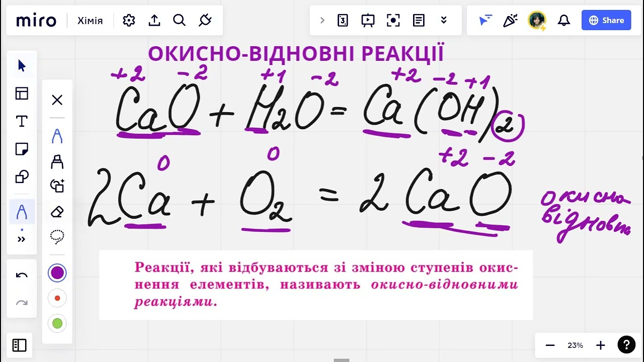Image resolution: width=644 pixels, height=362 pixels.
Task: Open board settings gear
Action: (x=129, y=20)
